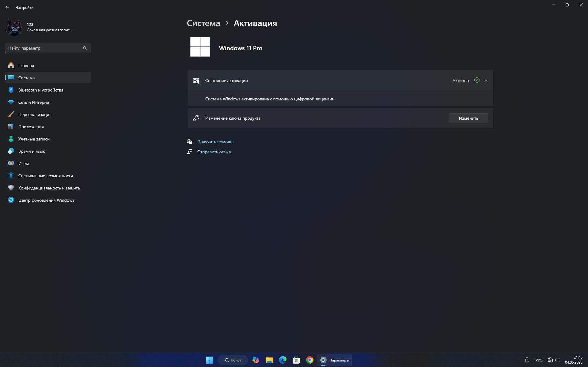This screenshot has height=367, width=588.
Task: Open the Получить помощь link
Action: (215, 142)
